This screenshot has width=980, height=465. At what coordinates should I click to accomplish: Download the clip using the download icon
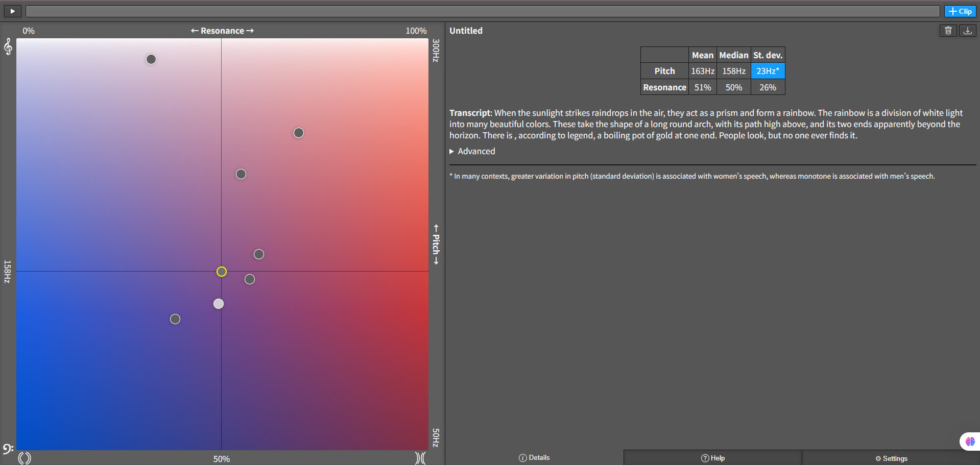coord(967,31)
